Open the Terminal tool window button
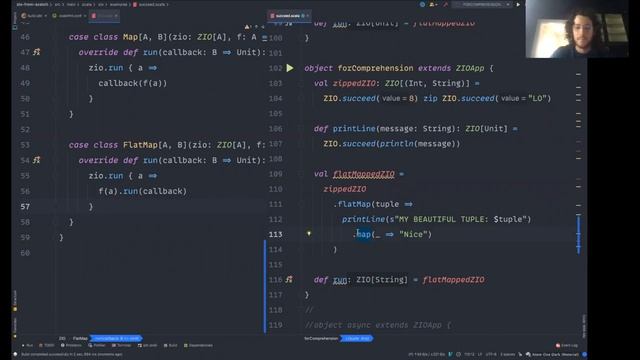This screenshot has height=360, width=640. click(122, 345)
